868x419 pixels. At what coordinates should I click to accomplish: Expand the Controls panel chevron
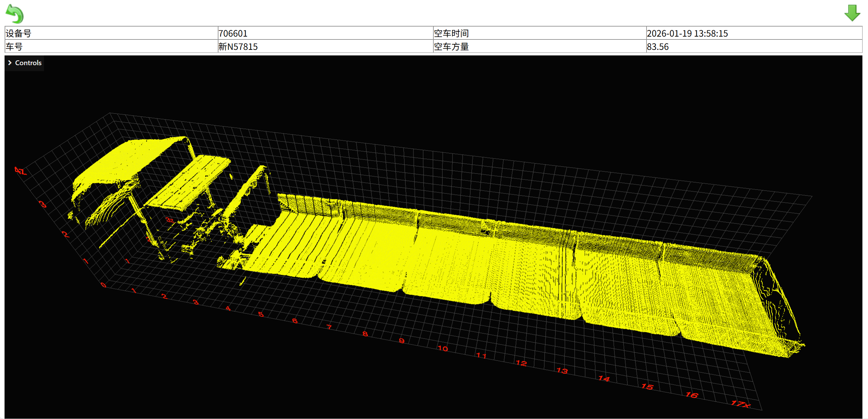[10, 63]
